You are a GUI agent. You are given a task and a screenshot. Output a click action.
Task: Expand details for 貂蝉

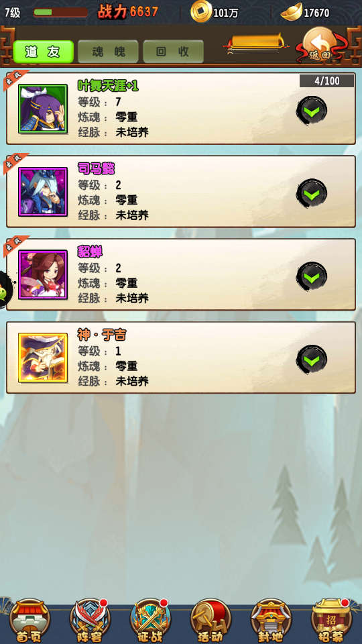pos(312,276)
